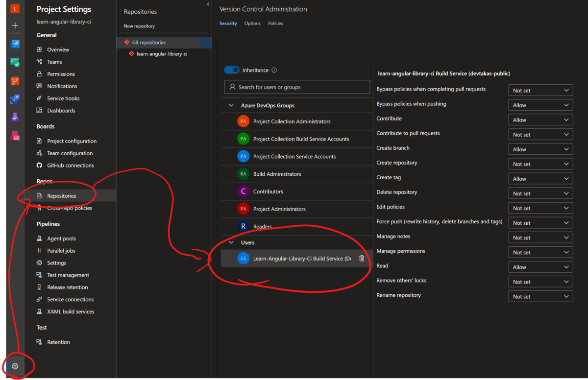
Task: Select Git repositories tree node
Action: click(148, 43)
